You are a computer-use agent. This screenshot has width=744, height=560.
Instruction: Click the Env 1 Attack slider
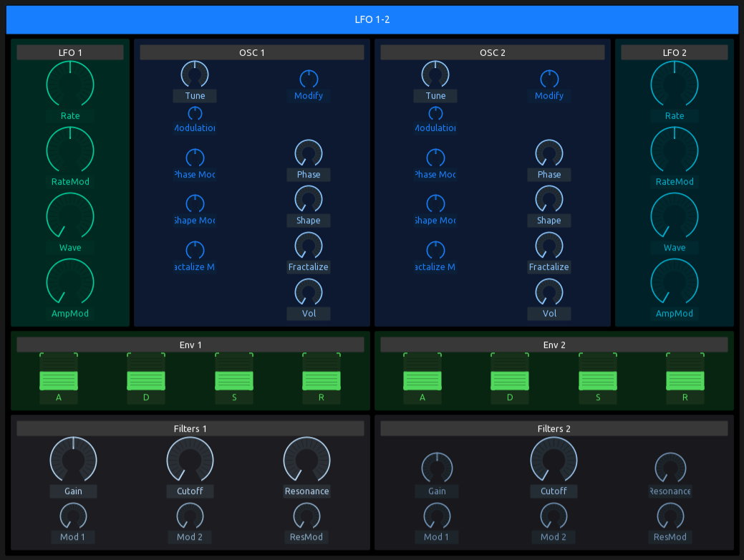[59, 372]
